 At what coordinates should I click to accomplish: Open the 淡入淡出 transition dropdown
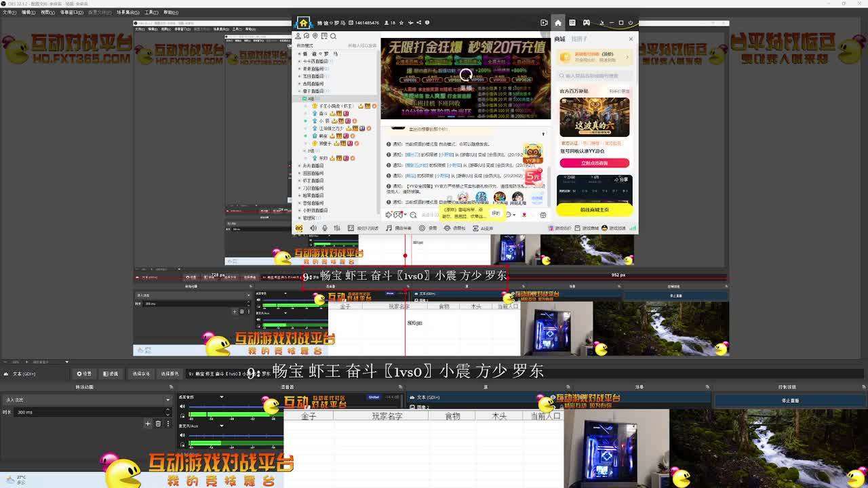87,400
